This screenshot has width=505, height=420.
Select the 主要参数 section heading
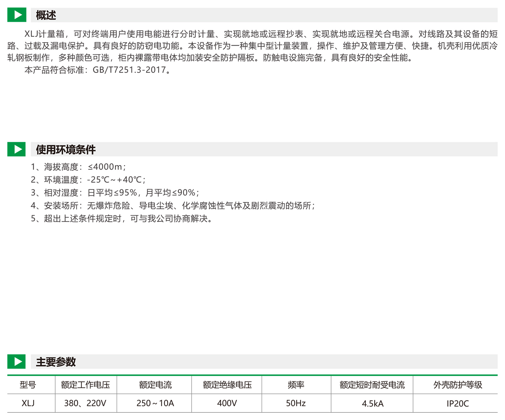click(56, 362)
